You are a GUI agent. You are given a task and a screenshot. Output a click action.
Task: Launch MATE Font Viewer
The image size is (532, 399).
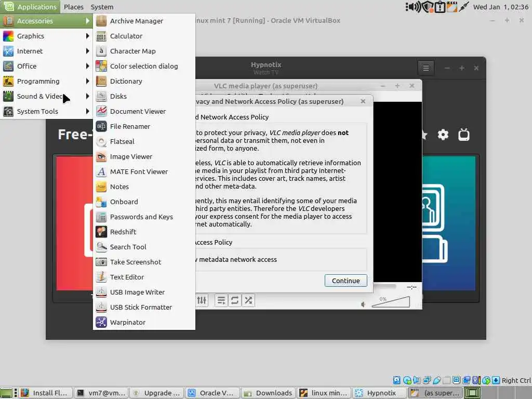(144, 171)
